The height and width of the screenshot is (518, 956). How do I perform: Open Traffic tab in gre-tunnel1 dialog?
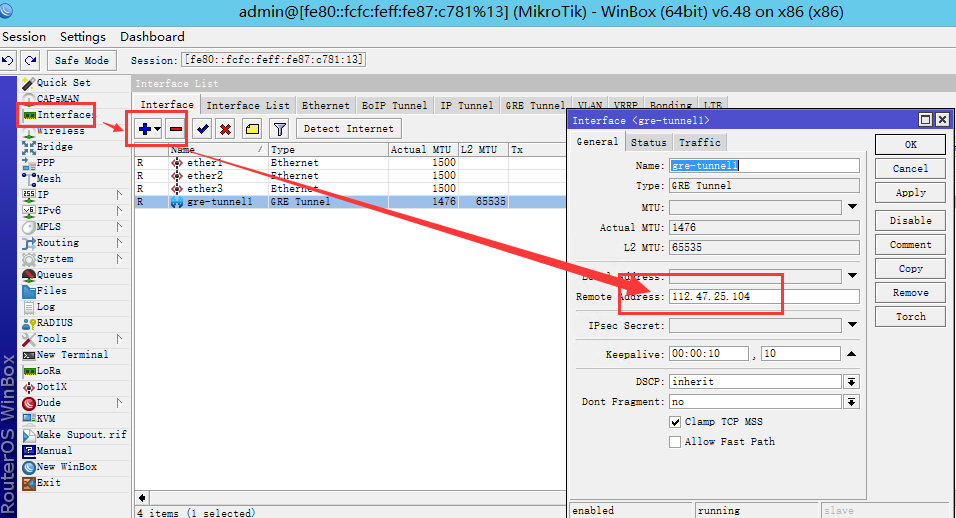point(700,143)
